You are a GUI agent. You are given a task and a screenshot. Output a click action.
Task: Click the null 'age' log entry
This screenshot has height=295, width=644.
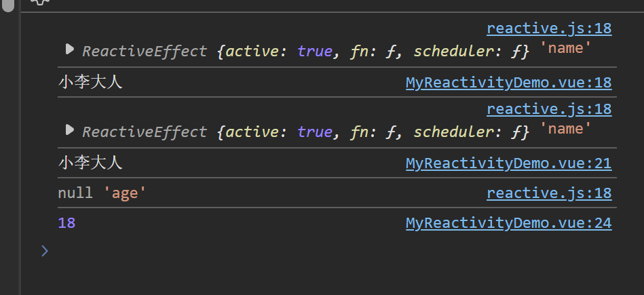[x=102, y=193]
